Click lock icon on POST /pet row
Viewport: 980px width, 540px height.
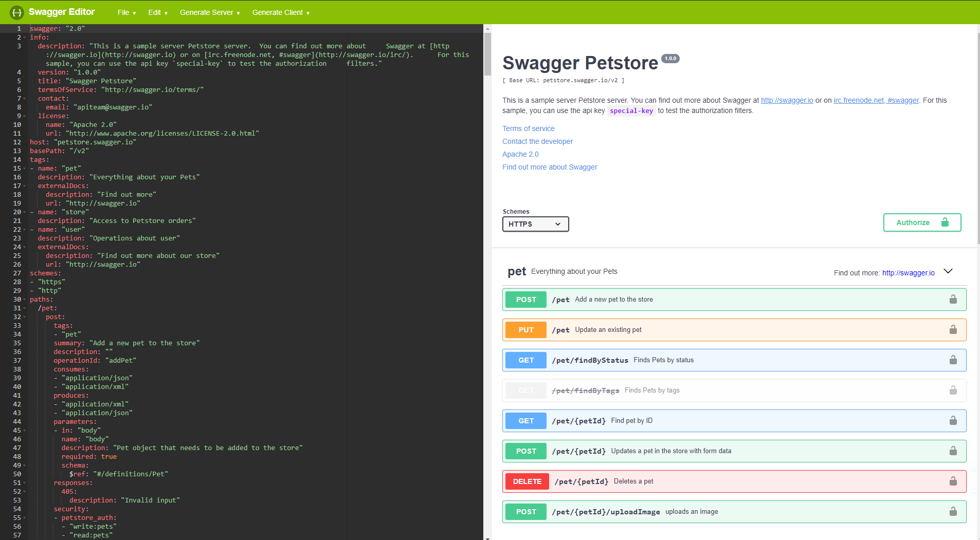953,300
